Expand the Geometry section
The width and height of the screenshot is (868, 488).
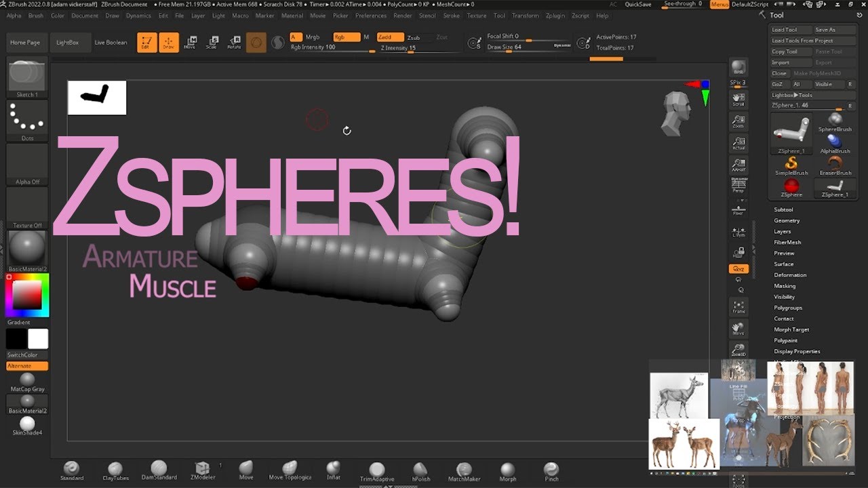click(787, 220)
